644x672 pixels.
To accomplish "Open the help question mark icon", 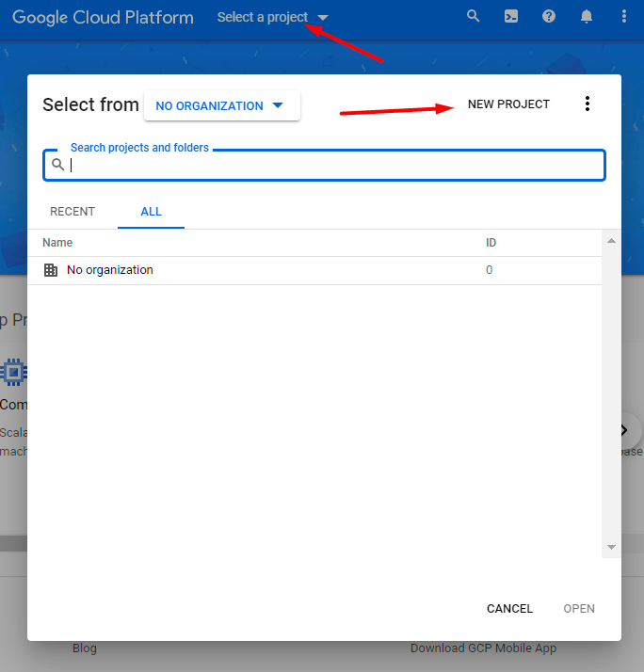I will (x=548, y=16).
